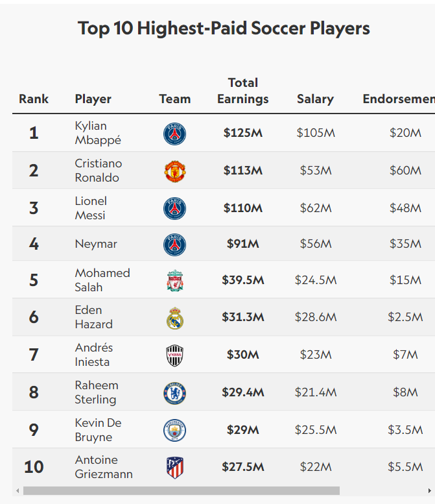Viewport: 435px width, 504px height.
Task: Click the Player column header
Action: pyautogui.click(x=93, y=99)
